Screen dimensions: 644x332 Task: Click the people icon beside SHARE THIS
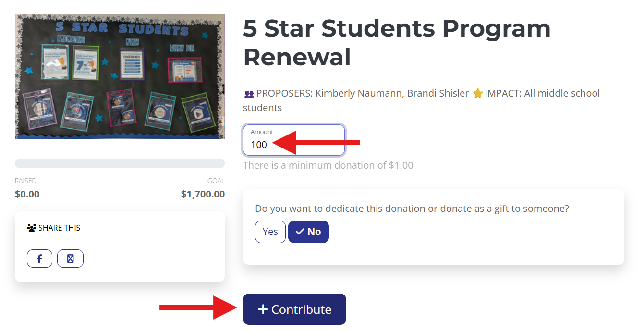pos(32,228)
